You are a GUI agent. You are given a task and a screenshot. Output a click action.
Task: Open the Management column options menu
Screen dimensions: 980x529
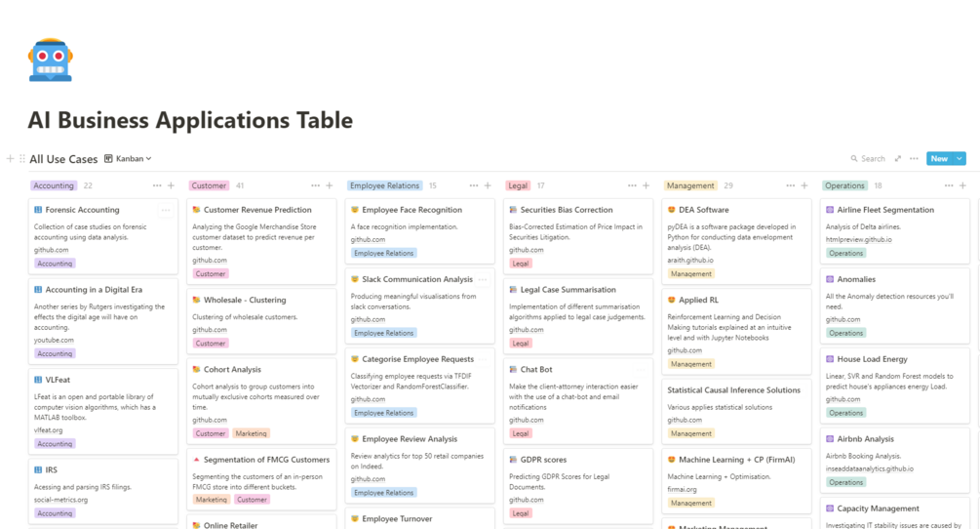pyautogui.click(x=789, y=185)
